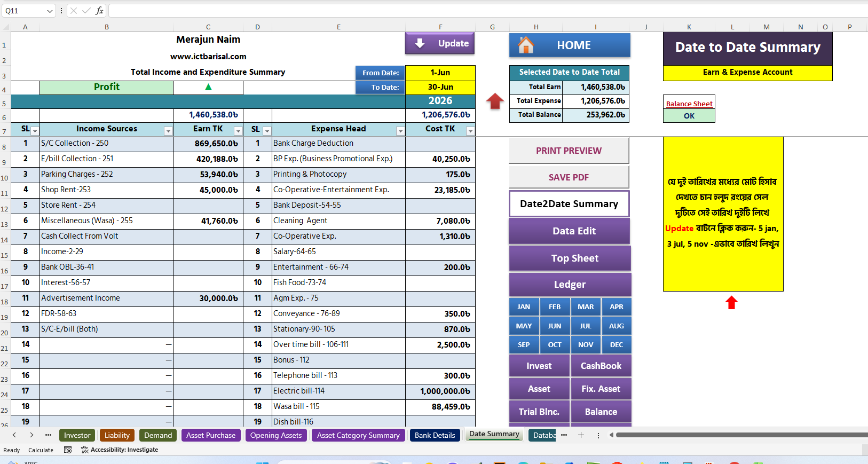868x464 pixels.
Task: Click the Update down-arrow icon
Action: [x=420, y=43]
